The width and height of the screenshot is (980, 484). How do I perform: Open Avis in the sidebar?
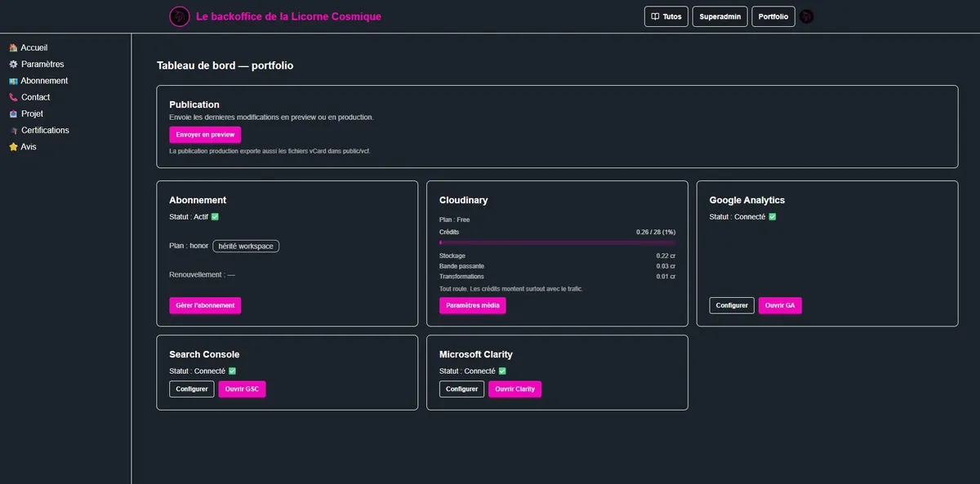coord(29,147)
